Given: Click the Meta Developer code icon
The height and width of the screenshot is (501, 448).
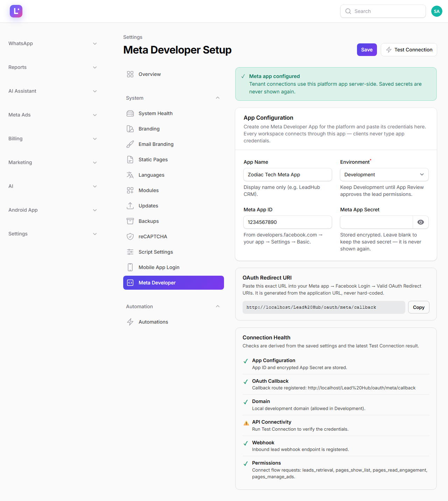Looking at the screenshot, I should pyautogui.click(x=130, y=283).
